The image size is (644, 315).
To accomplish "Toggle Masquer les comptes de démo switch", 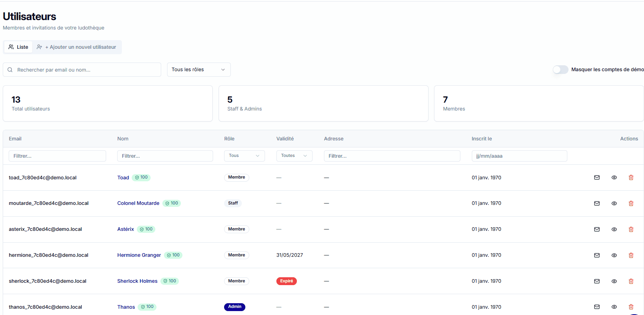I will click(x=560, y=70).
